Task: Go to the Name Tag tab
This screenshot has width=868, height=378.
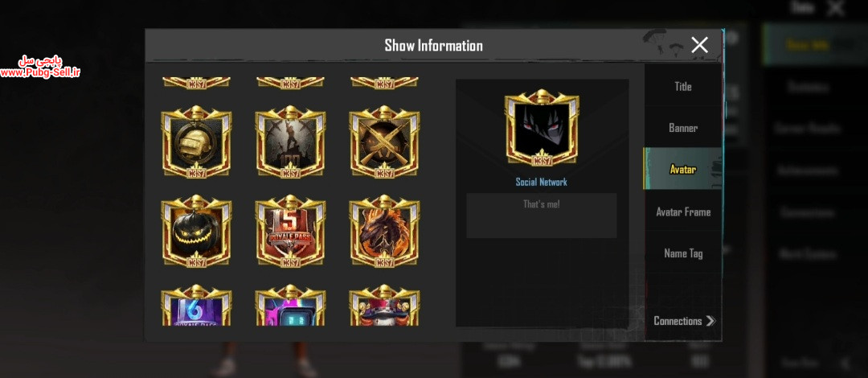Action: 682,253
